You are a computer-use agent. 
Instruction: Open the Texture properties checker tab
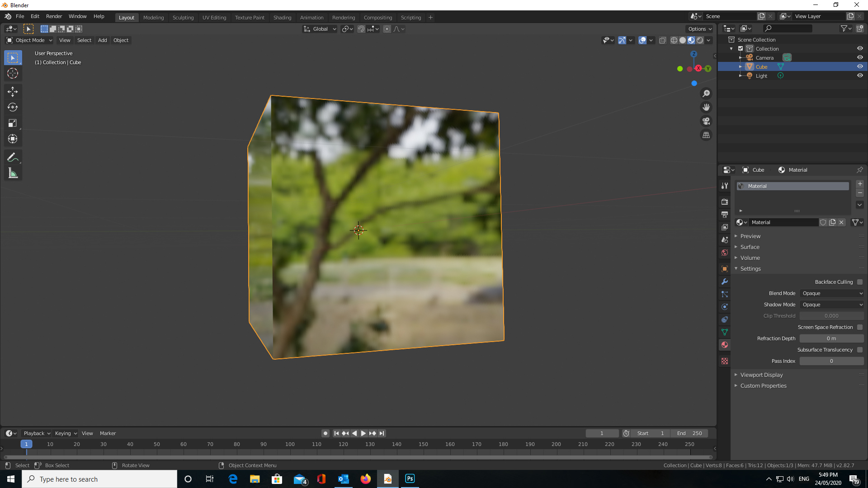(725, 361)
